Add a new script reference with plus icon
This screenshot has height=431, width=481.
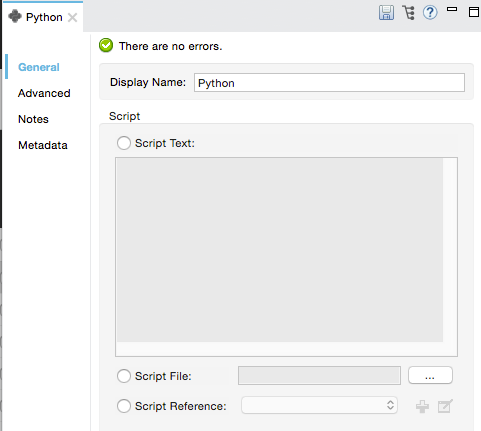[x=422, y=406]
